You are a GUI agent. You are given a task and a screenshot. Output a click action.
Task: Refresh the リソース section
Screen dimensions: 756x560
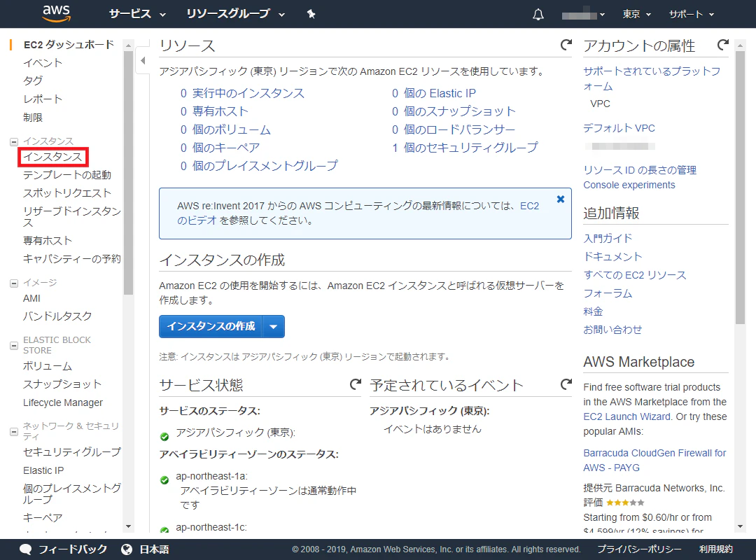pos(566,45)
